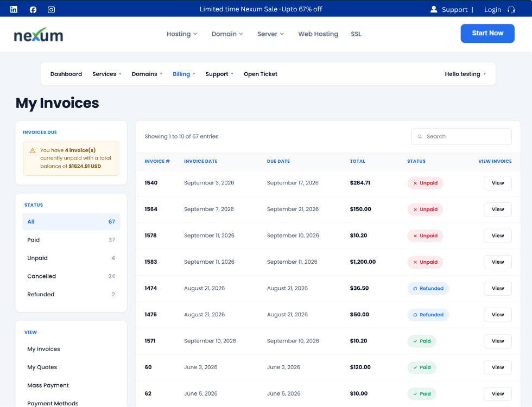532x407 pixels.
Task: Open the Hello testing account dropdown
Action: (465, 74)
